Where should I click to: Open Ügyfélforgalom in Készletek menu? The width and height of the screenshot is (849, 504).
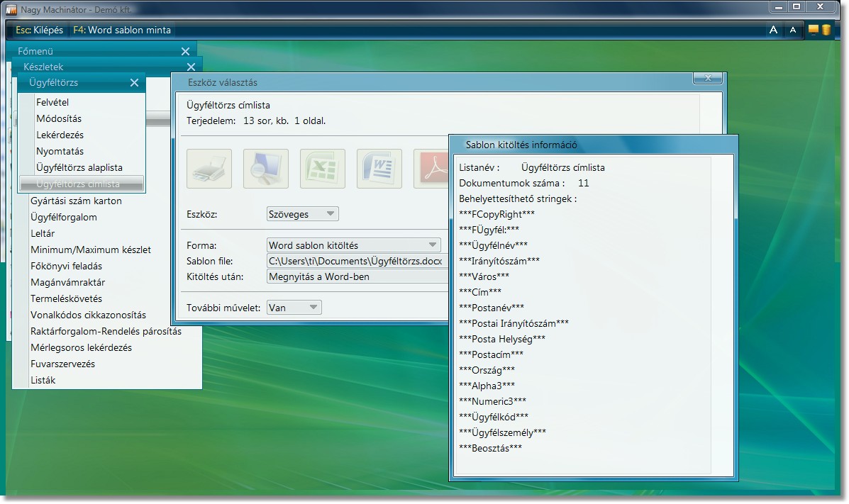[64, 217]
